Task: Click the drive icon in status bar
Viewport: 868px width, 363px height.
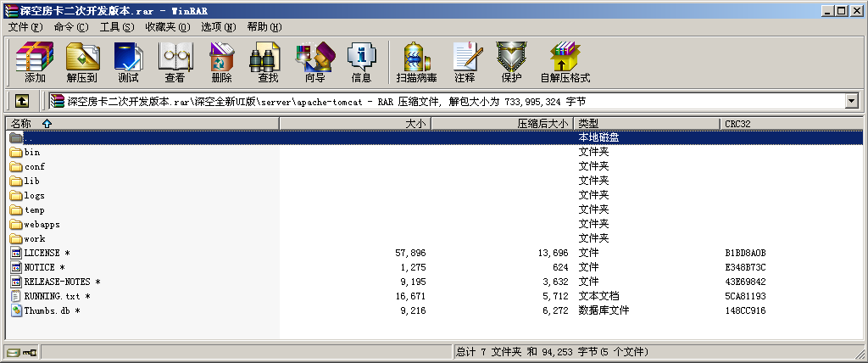Action: coord(14,352)
